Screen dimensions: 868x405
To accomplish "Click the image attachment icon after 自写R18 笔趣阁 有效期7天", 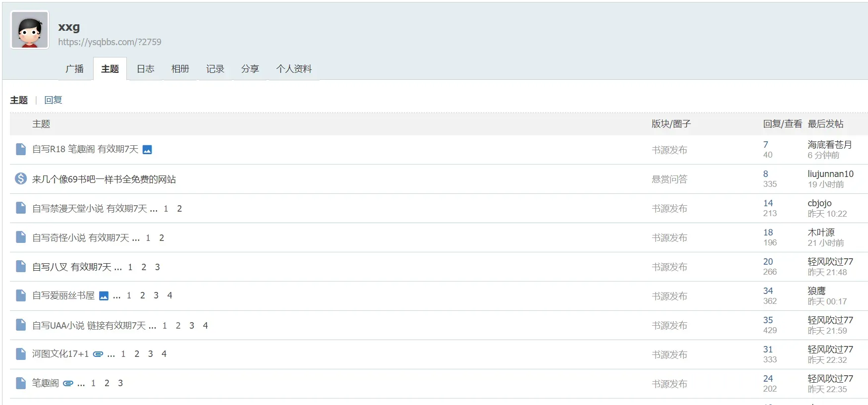I will click(147, 150).
